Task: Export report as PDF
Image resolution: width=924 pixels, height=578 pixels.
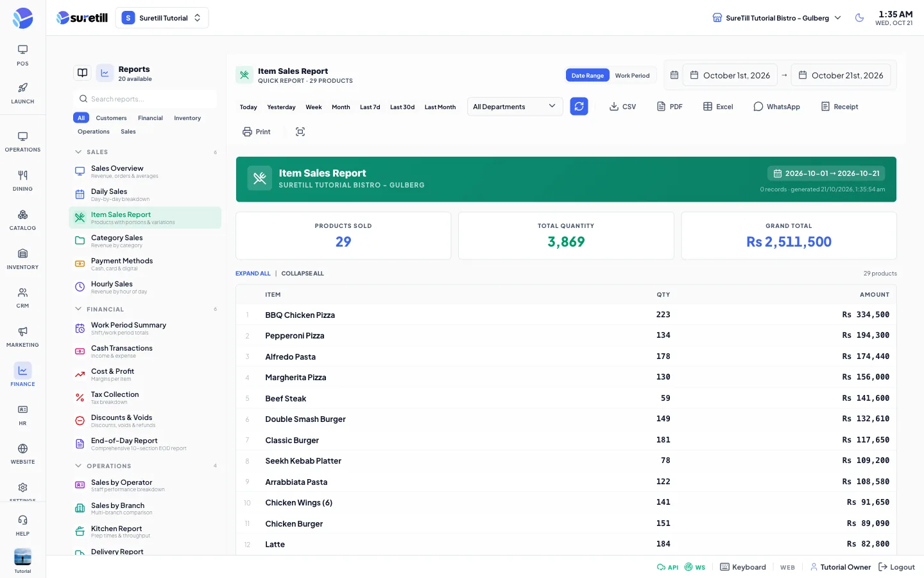Action: (x=669, y=107)
